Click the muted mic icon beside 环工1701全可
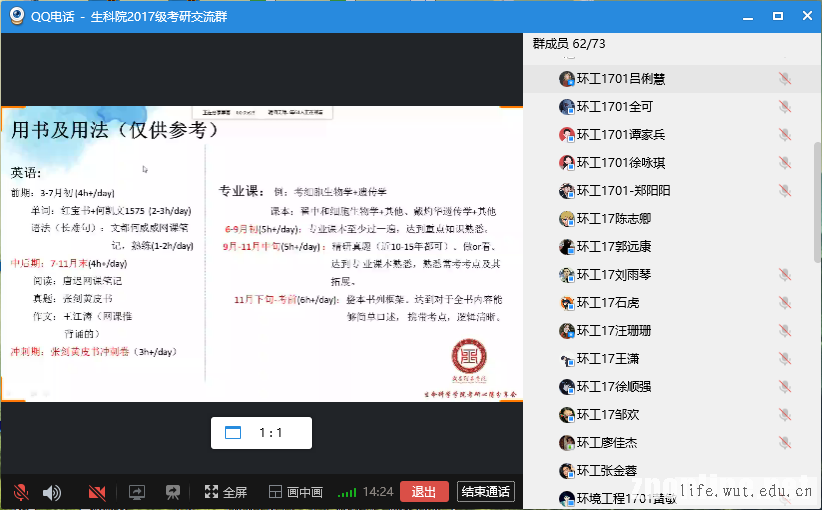The width and height of the screenshot is (822, 510). pos(785,107)
